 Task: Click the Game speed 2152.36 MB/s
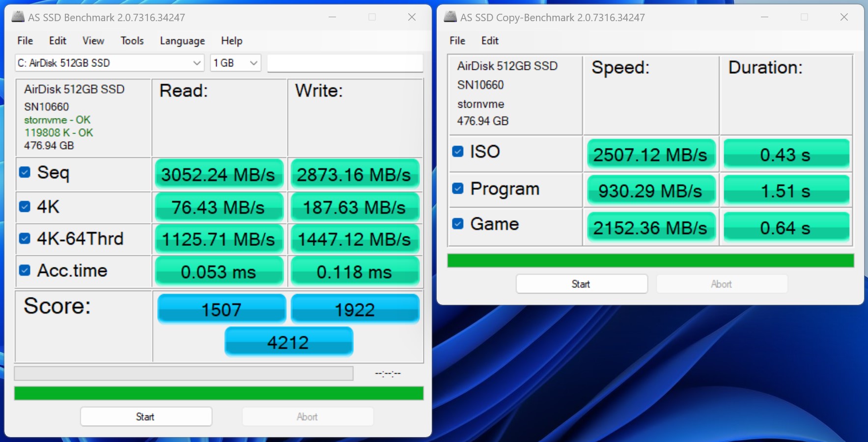pos(650,227)
